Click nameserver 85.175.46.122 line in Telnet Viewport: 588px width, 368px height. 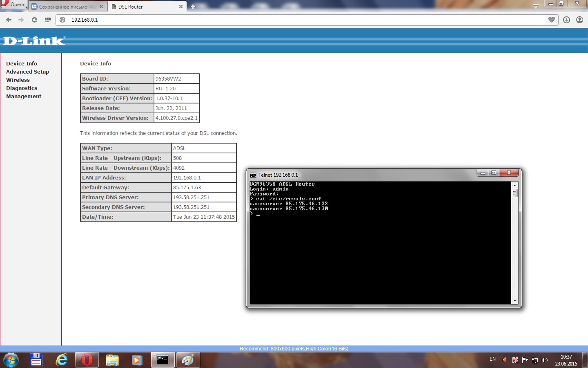tap(289, 204)
